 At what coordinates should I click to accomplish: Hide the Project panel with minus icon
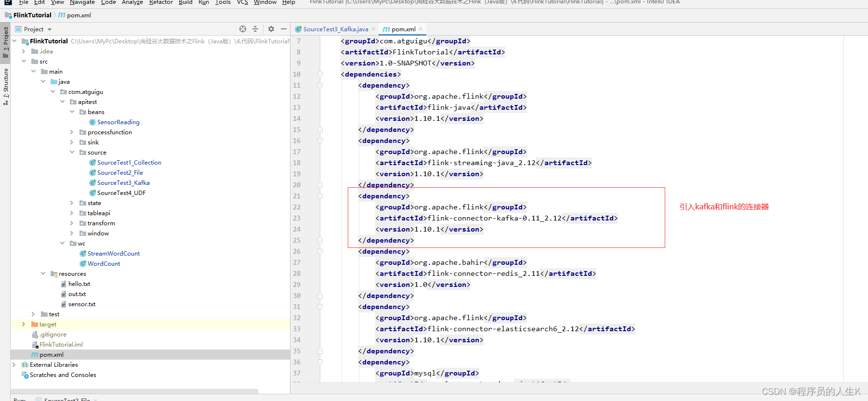click(x=284, y=29)
